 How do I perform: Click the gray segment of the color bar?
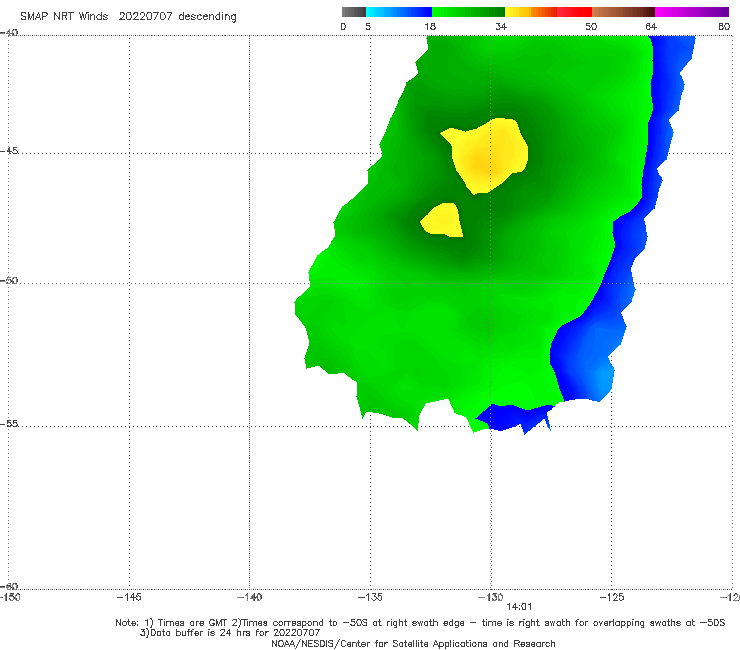(354, 12)
